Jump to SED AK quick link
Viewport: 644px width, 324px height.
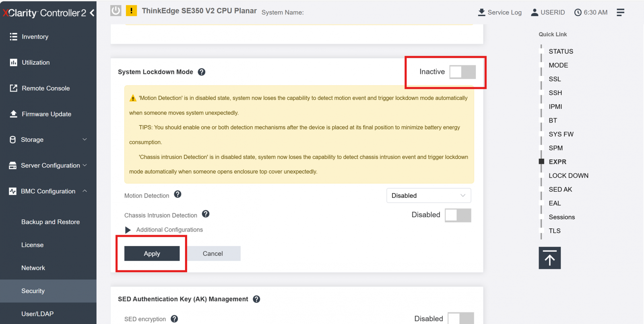560,189
